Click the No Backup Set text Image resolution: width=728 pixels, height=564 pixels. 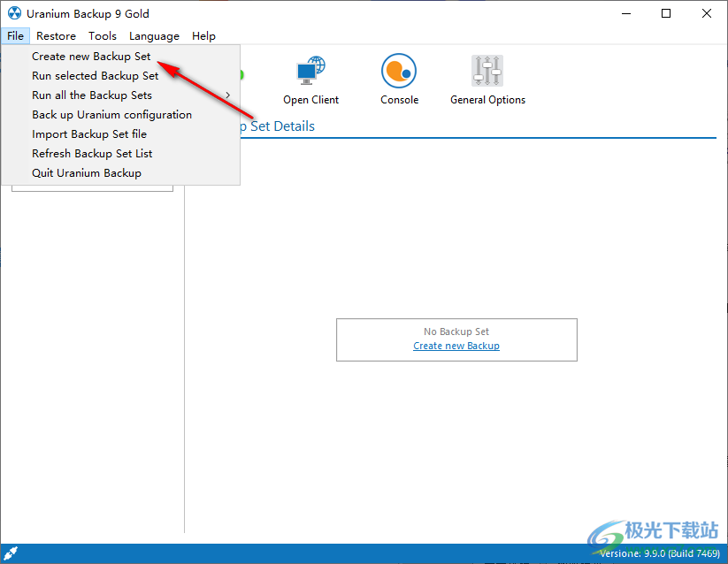456,332
